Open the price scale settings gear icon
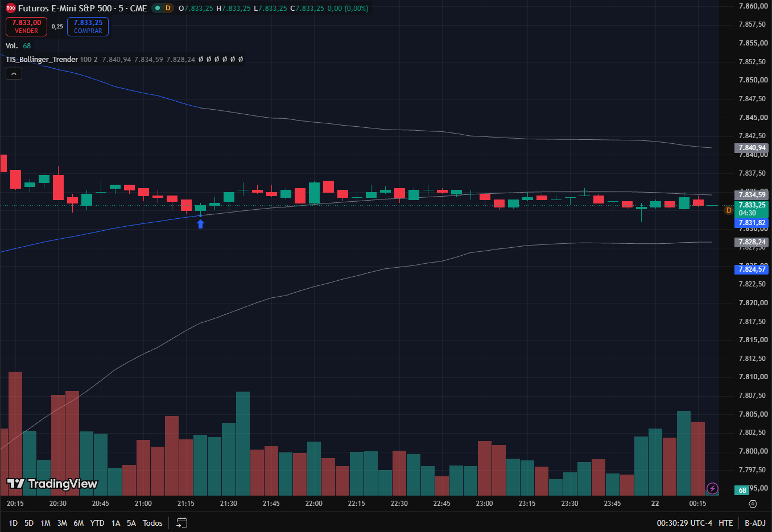 point(753,504)
